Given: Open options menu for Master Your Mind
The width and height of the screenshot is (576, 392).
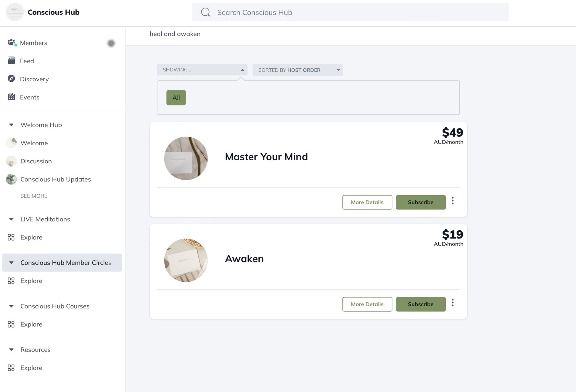Looking at the screenshot, I should point(453,201).
